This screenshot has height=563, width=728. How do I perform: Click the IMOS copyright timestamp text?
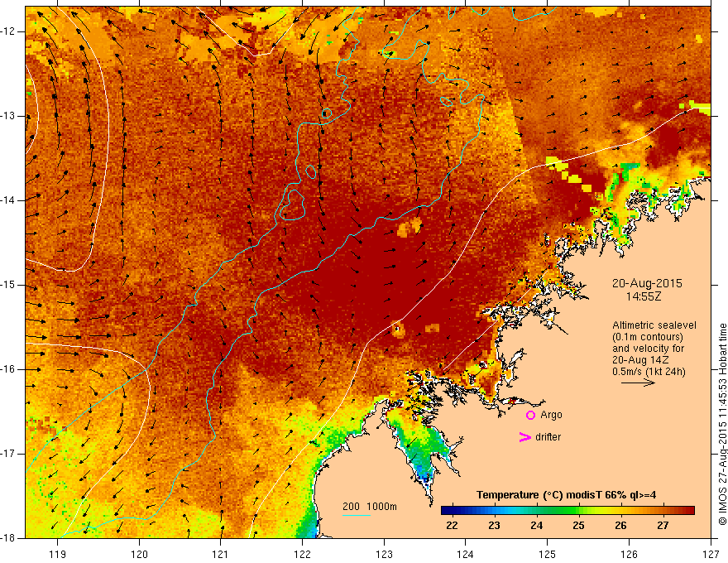(722, 424)
